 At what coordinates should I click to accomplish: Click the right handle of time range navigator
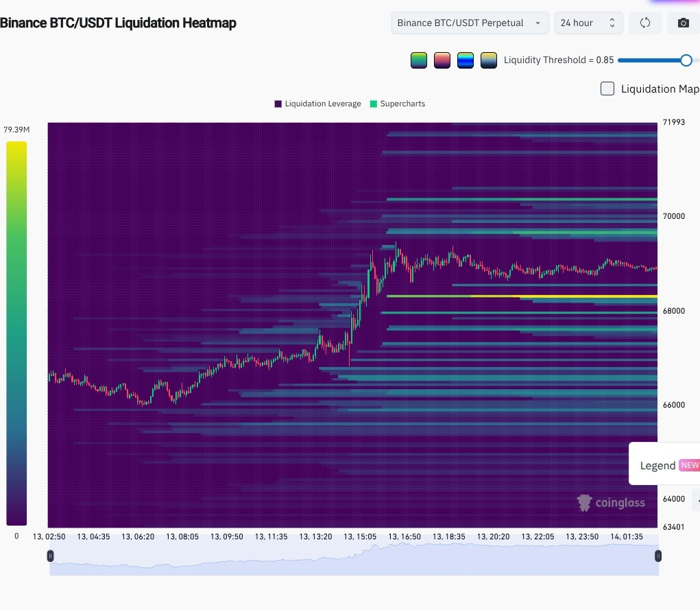point(658,556)
